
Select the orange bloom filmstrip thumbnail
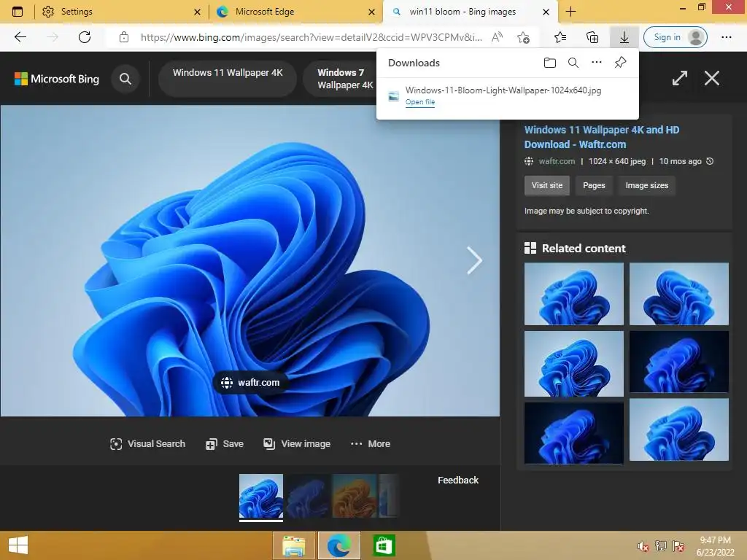point(354,496)
